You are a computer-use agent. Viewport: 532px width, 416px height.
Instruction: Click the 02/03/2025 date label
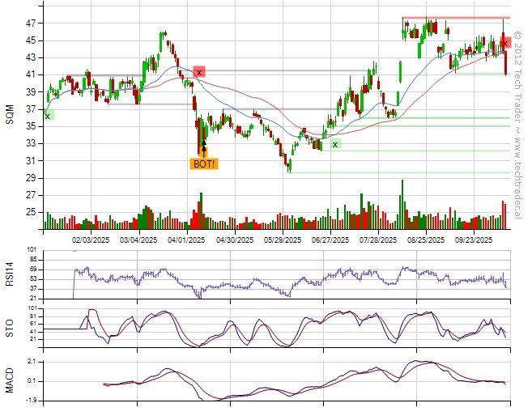[91, 240]
